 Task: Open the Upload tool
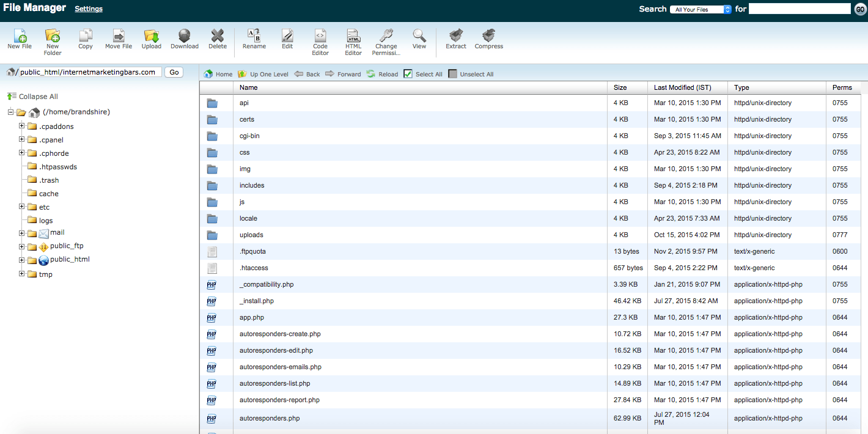(152, 39)
